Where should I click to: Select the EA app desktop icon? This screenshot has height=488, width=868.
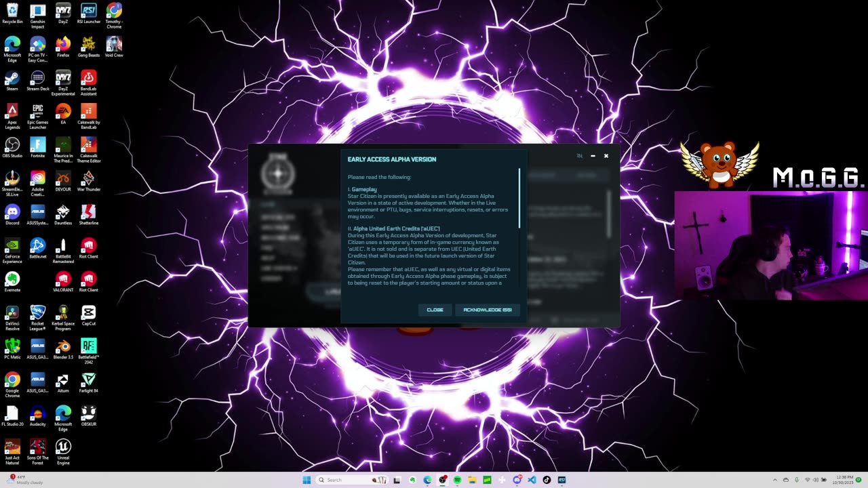tap(63, 114)
